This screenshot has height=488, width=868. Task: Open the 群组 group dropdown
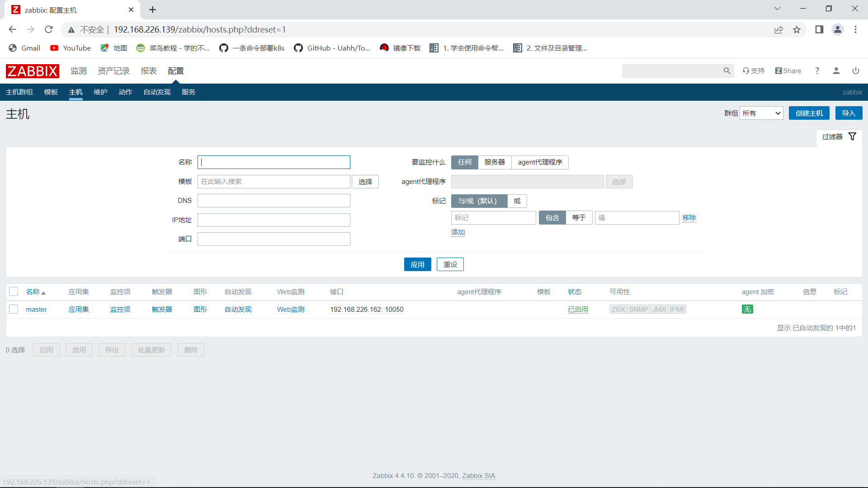pos(761,113)
